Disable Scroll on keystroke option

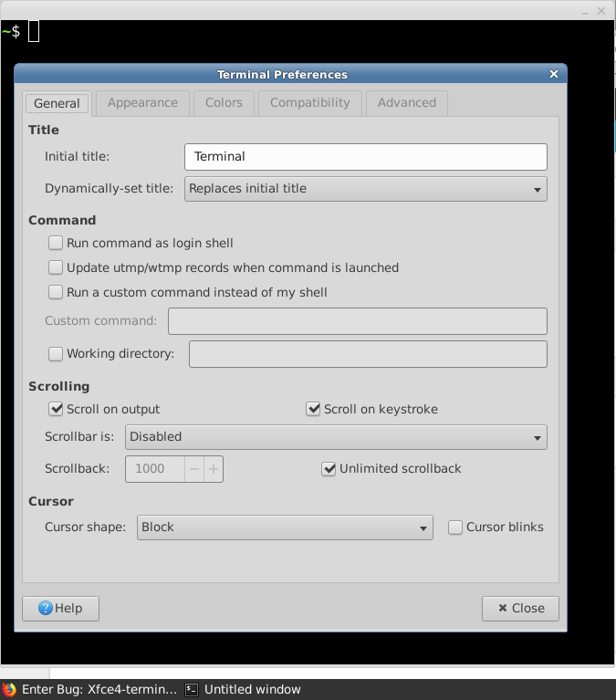[313, 409]
